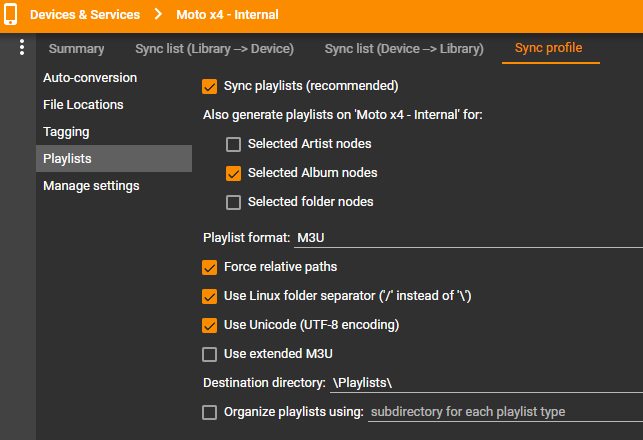Switch to the Summary tab
The width and height of the screenshot is (643, 440).
pos(76,48)
